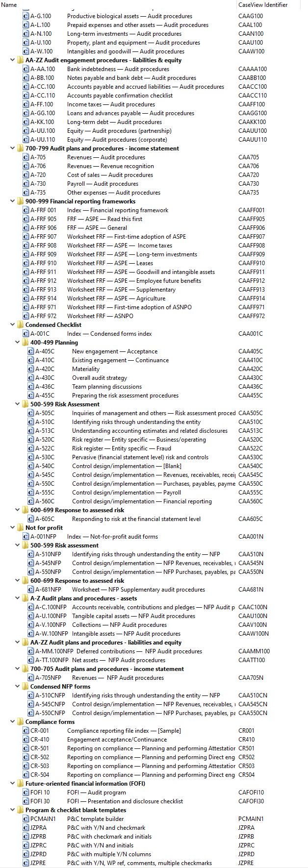
Task: Click identifier CAA560C
Action: coord(251,501)
